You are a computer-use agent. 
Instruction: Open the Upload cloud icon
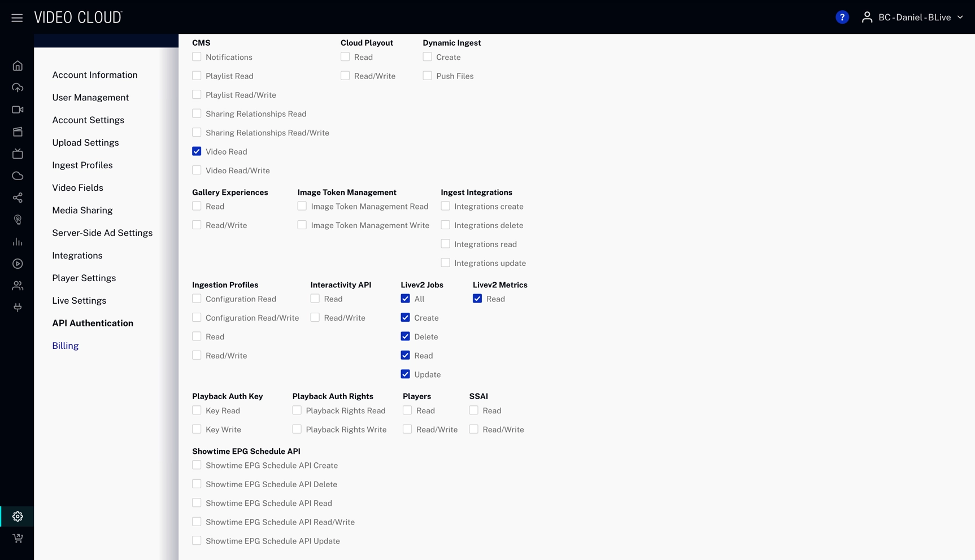tap(18, 88)
